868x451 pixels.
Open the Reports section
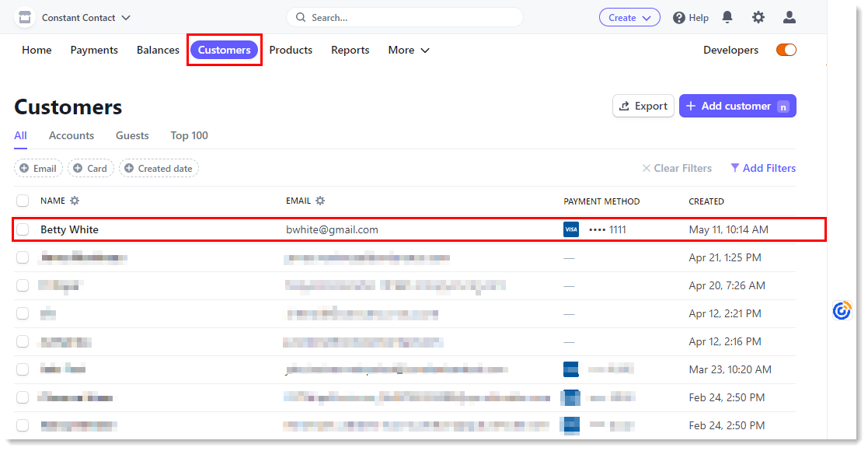(x=350, y=50)
